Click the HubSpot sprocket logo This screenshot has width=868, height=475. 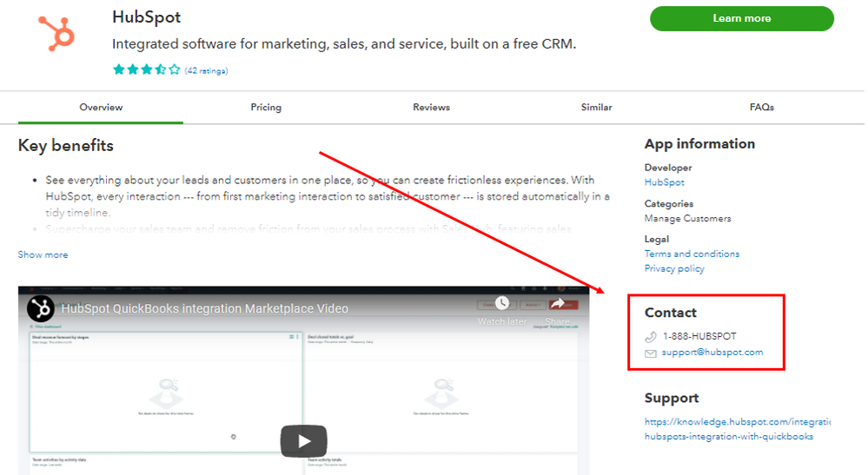(x=56, y=34)
